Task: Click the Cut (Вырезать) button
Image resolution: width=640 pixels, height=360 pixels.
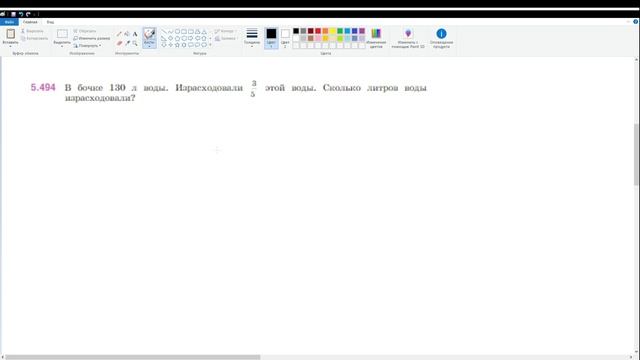Action: tap(32, 31)
